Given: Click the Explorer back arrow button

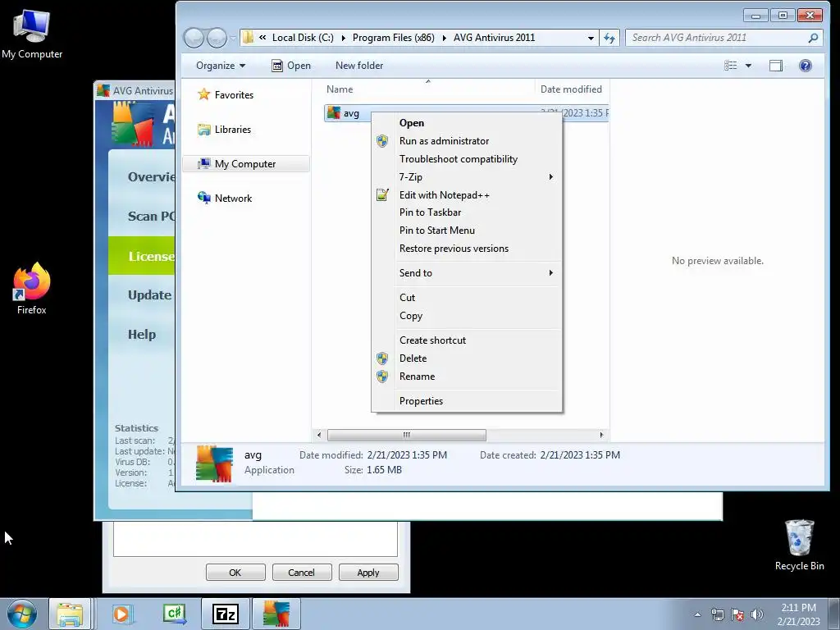Looking at the screenshot, I should pos(194,38).
